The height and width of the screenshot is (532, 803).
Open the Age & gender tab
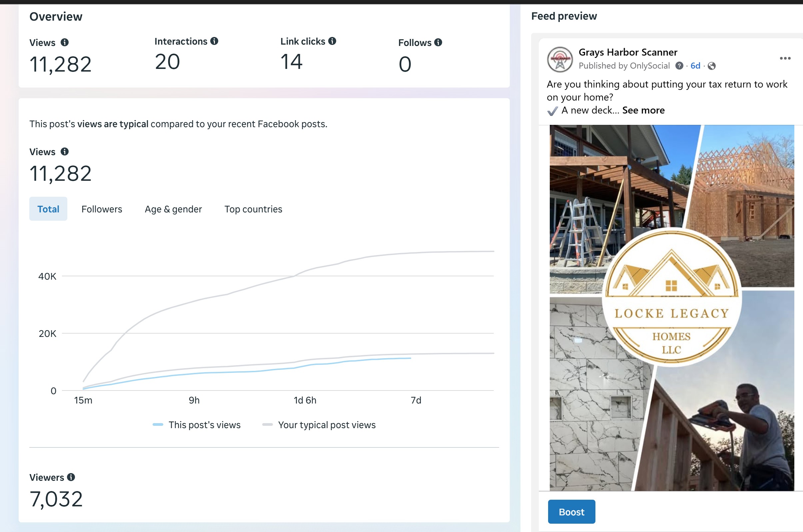tap(173, 209)
